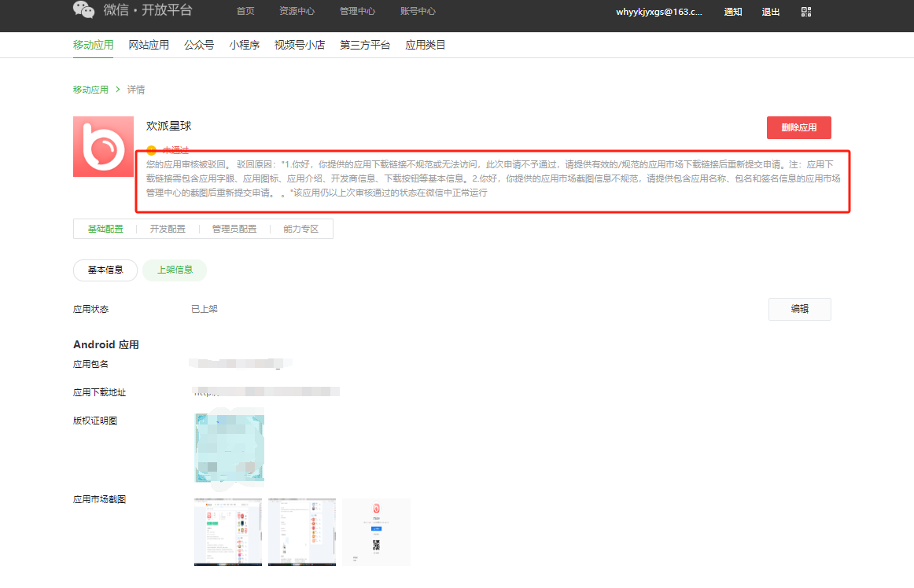Screen dimensions: 914x588
Task: Click the 应用下载地址 URL value
Action: [x=267, y=392]
